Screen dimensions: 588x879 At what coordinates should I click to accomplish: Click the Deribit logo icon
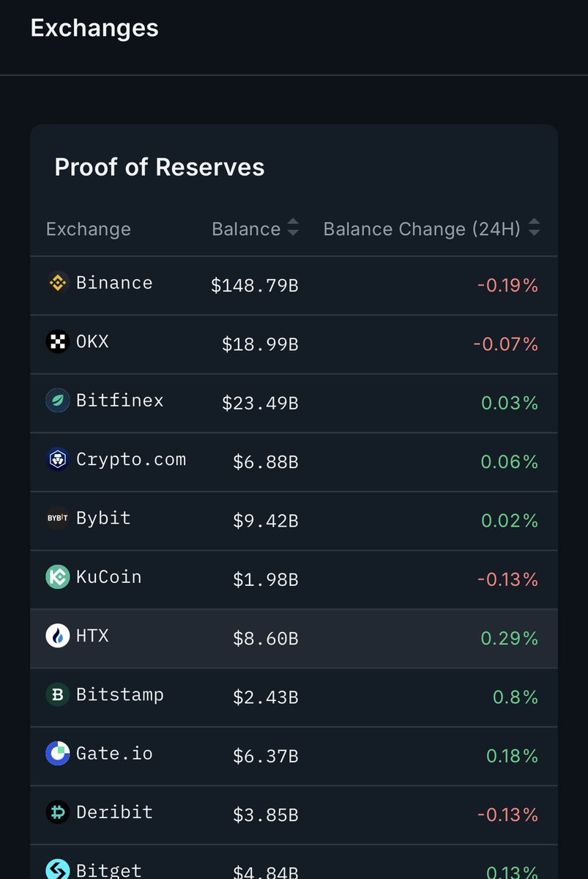click(x=58, y=812)
